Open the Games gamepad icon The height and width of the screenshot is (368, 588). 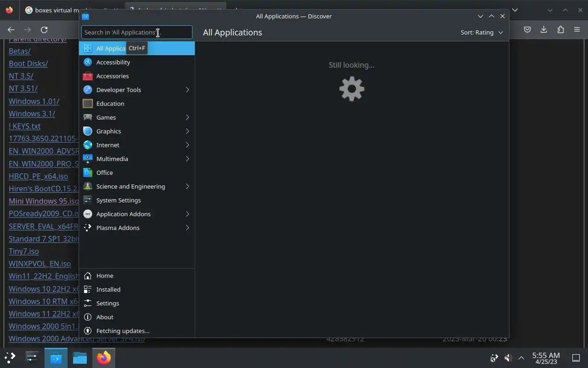pyautogui.click(x=88, y=117)
